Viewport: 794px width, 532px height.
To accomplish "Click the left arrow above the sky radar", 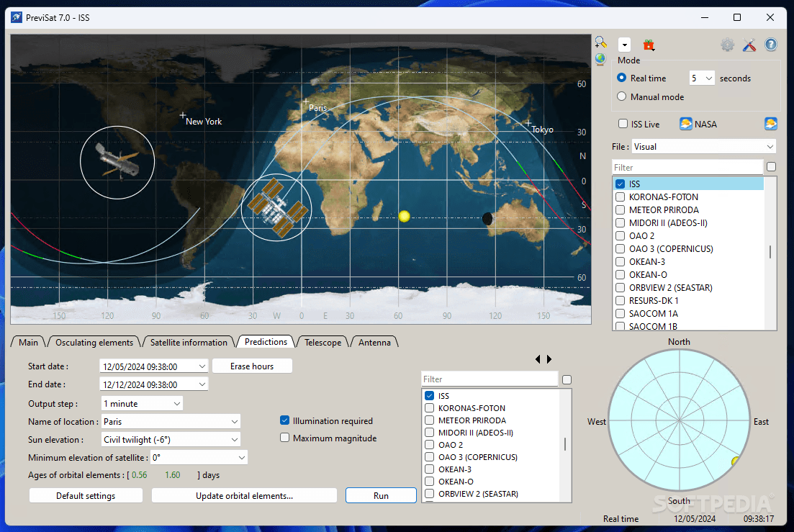I will click(x=538, y=359).
